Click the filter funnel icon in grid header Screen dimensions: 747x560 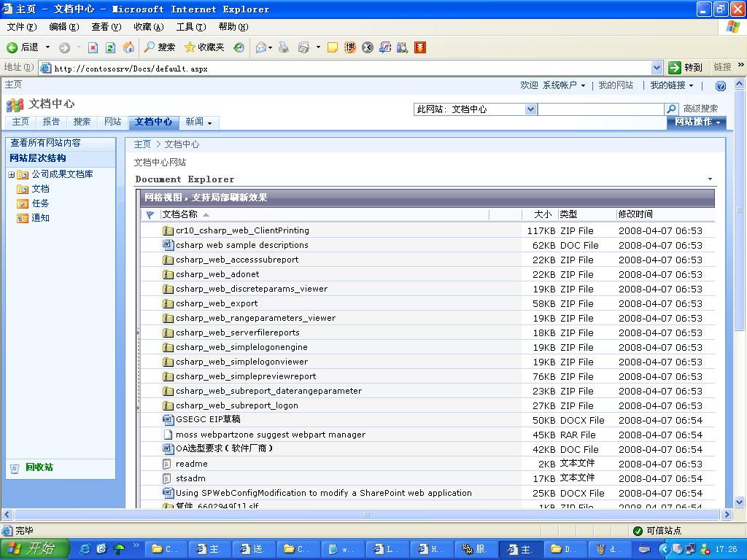pyautogui.click(x=150, y=215)
